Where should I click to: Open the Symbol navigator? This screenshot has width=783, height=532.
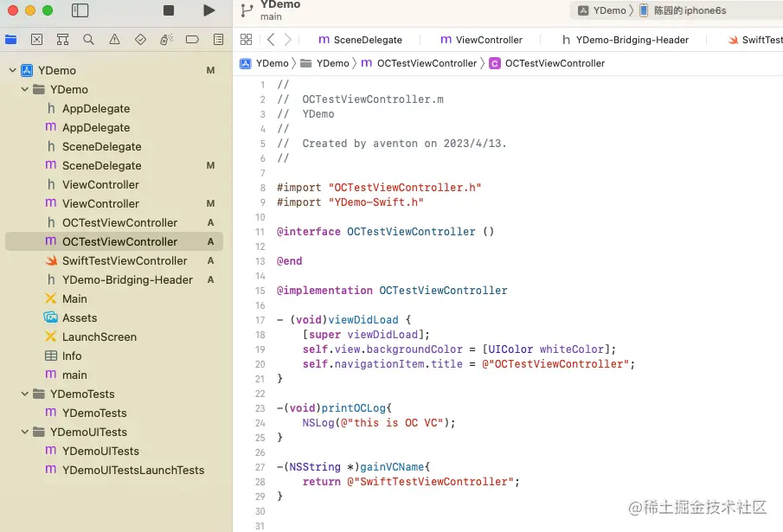point(62,40)
